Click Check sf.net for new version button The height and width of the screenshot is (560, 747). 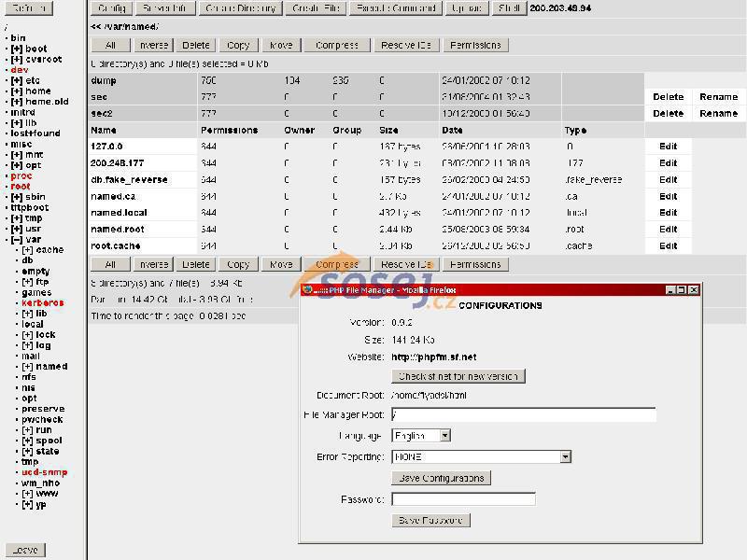[458, 376]
